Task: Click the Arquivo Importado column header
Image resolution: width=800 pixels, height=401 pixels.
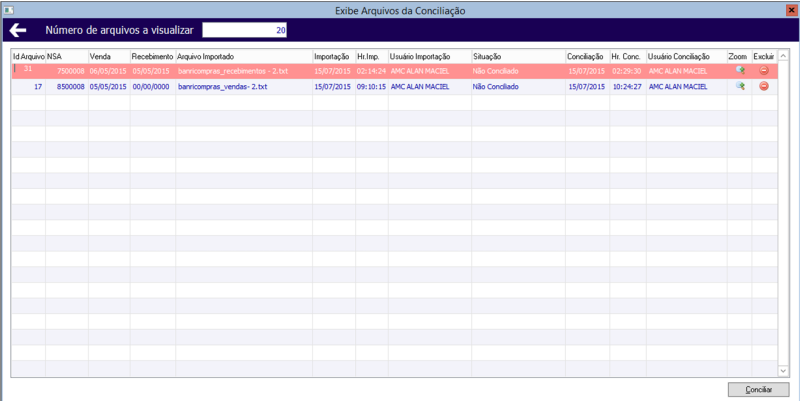Action: click(244, 56)
